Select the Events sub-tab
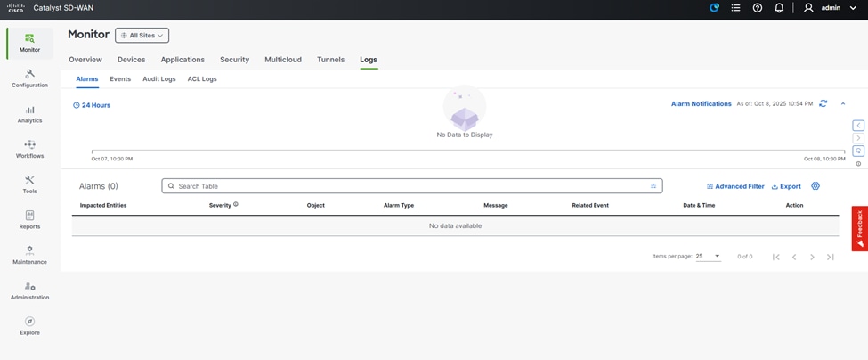 (x=120, y=79)
